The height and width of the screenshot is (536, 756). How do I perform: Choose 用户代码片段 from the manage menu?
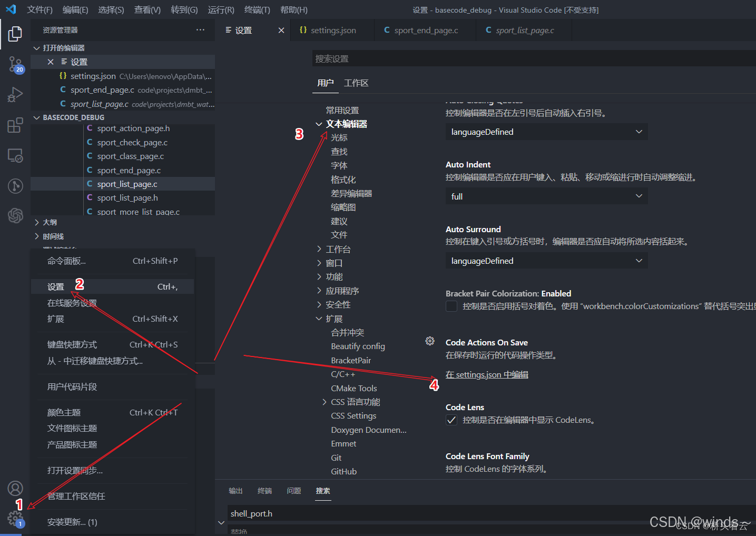tap(113, 387)
